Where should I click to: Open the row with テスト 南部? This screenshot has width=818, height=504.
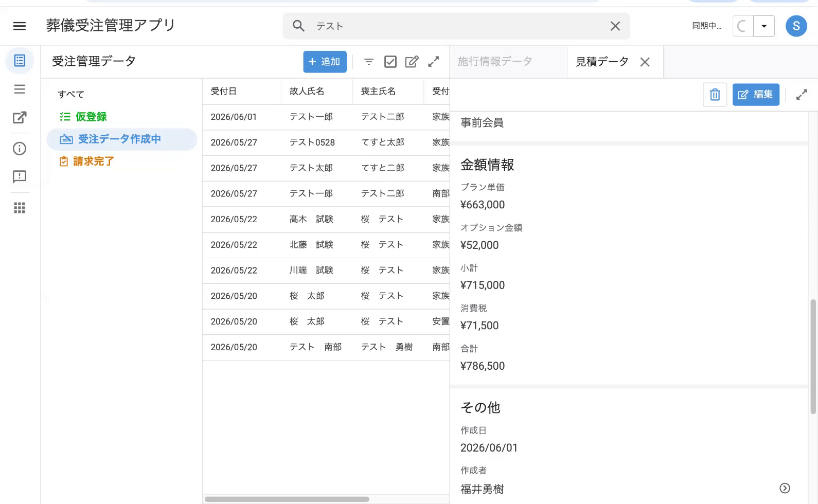pos(326,347)
